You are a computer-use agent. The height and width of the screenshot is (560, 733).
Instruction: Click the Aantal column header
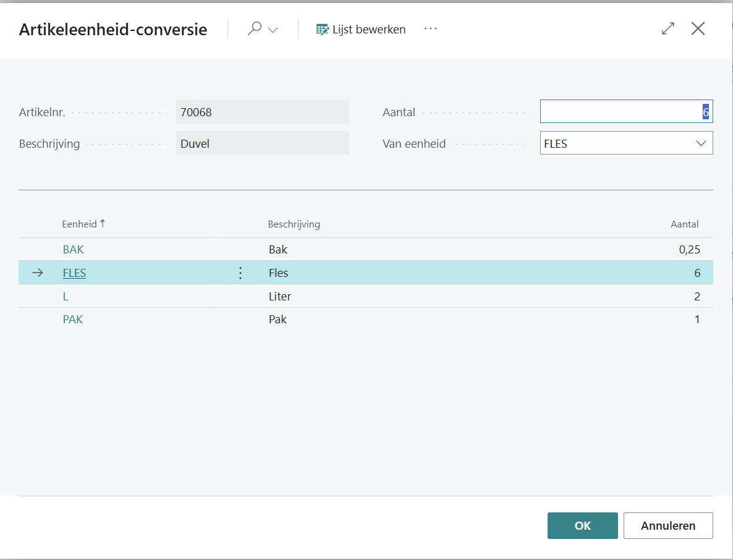pos(684,224)
